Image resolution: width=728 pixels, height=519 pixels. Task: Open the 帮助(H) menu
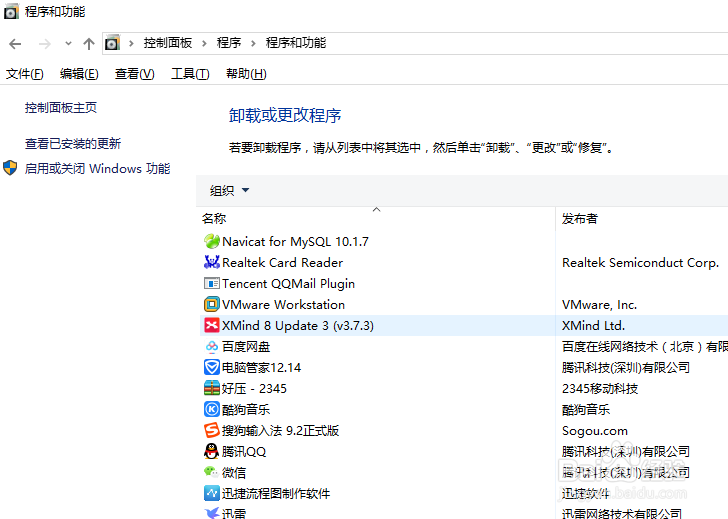tap(246, 74)
